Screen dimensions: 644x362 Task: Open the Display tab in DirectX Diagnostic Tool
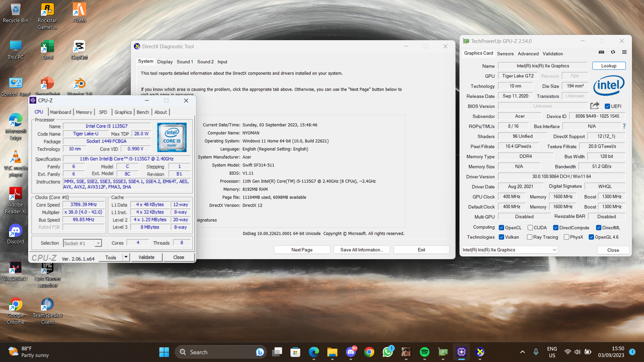coord(165,62)
